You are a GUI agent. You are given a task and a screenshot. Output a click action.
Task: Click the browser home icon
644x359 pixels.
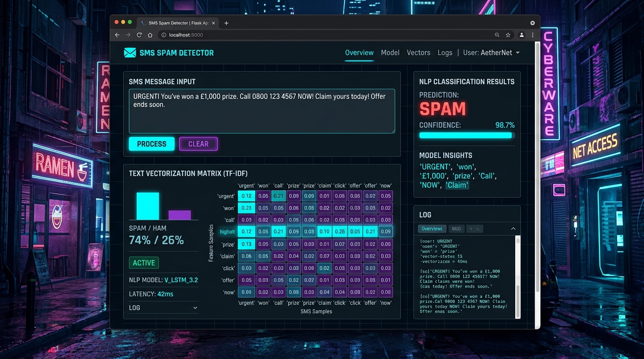(150, 35)
